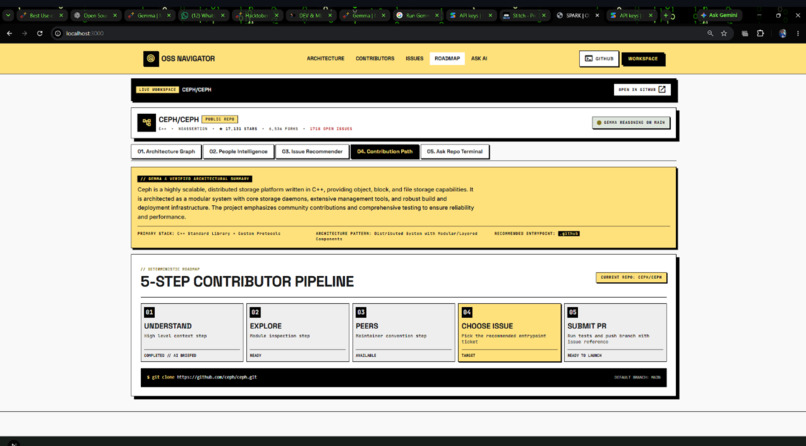This screenshot has height=446, width=806.
Task: Click the LIVE WORKSPACE label
Action: 157,89
